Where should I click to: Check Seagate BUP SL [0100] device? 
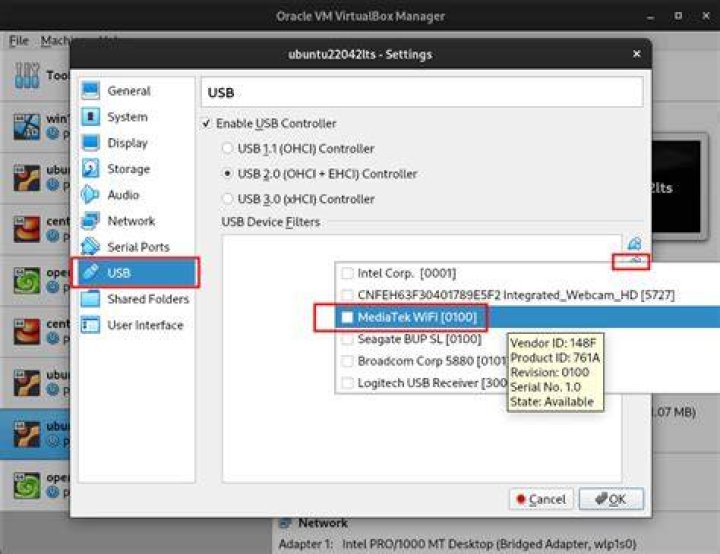coord(347,339)
